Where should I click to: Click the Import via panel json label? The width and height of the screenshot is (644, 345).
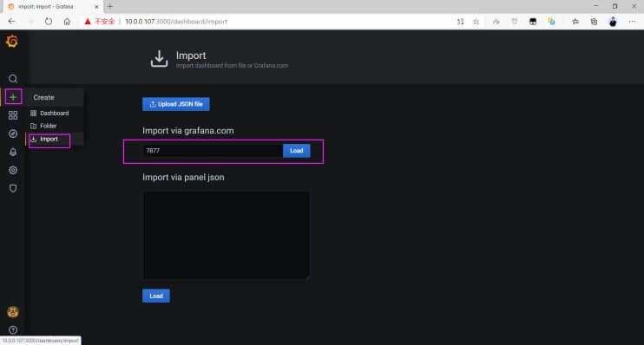(x=183, y=177)
